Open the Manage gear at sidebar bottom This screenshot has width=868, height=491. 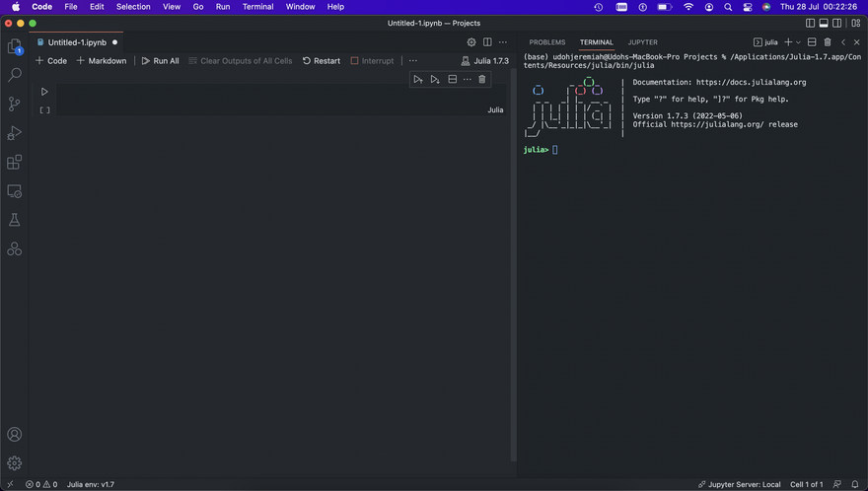(x=15, y=462)
